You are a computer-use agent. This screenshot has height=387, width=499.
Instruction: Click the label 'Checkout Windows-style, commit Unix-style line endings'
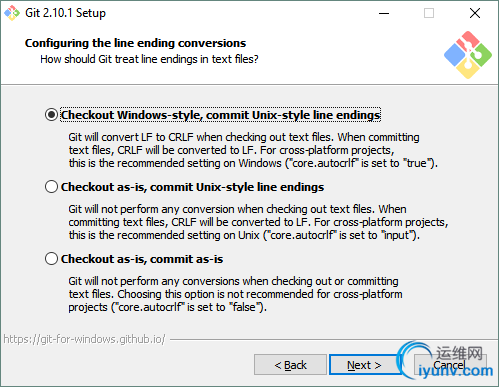click(x=220, y=115)
